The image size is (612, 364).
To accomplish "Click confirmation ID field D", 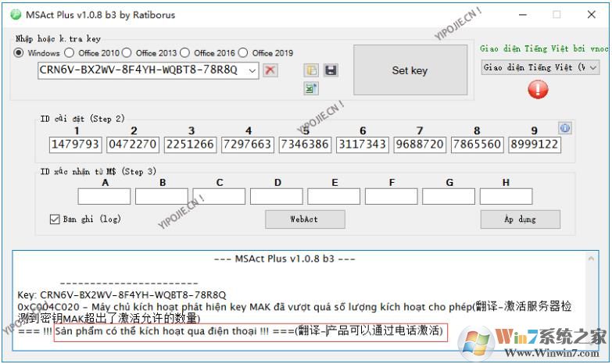I will (277, 197).
